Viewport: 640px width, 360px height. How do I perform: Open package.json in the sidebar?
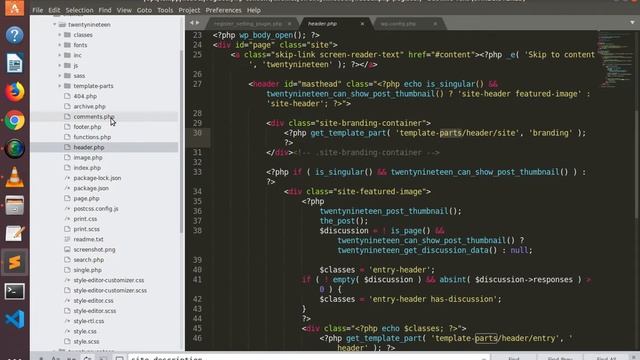91,188
